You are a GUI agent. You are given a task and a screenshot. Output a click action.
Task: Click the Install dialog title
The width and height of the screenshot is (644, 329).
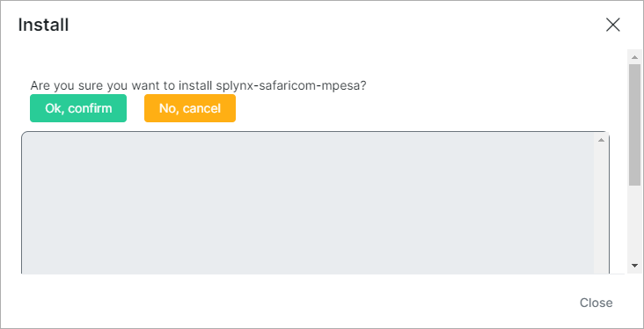[43, 25]
